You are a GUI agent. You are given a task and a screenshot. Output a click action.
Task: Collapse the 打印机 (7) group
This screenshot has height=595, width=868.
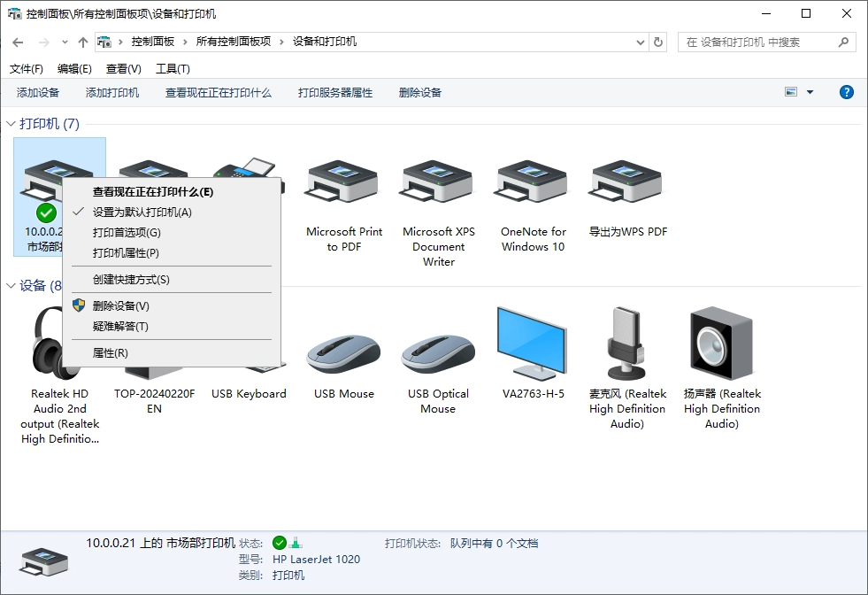coord(11,124)
